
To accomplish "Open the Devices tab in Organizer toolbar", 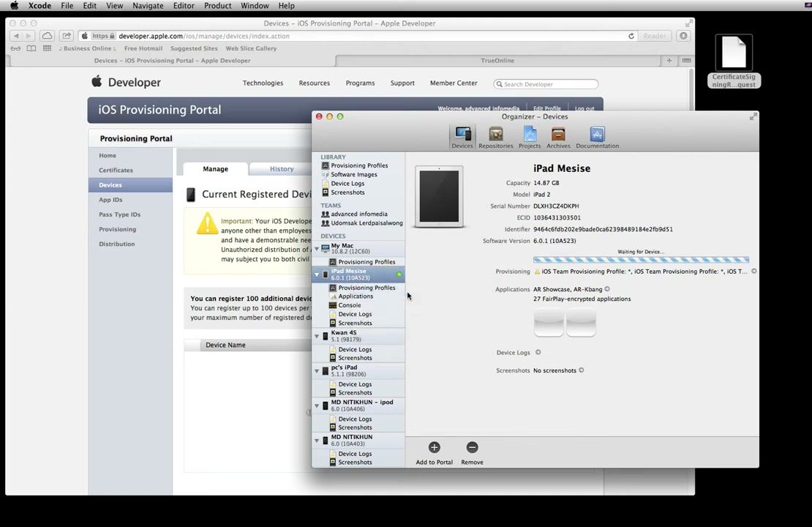I will [462, 138].
